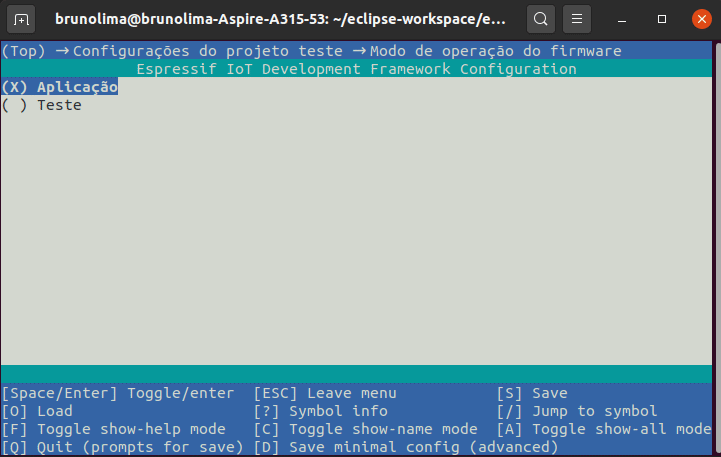
Task: Open a new terminal tab icon
Action: pyautogui.click(x=21, y=19)
